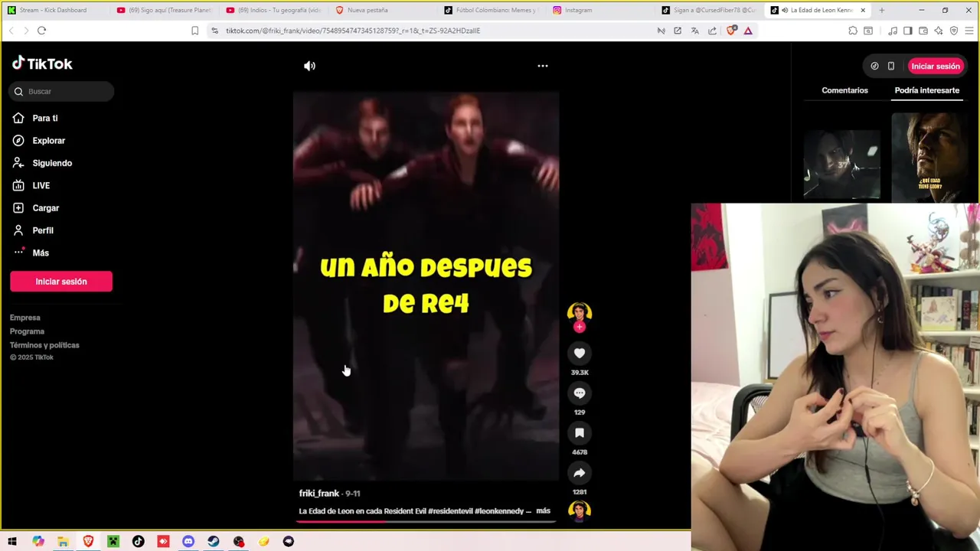Reload the page
Viewport: 980px width, 551px height.
pos(41,31)
